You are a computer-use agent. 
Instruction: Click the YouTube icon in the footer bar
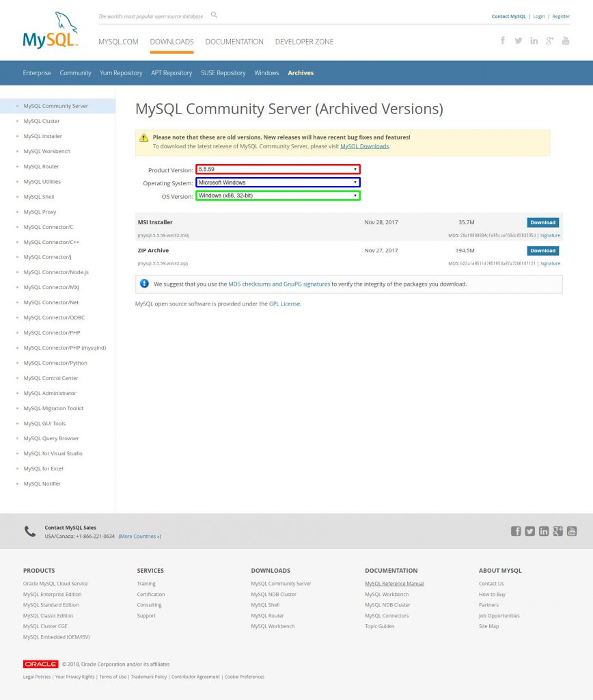coord(572,530)
